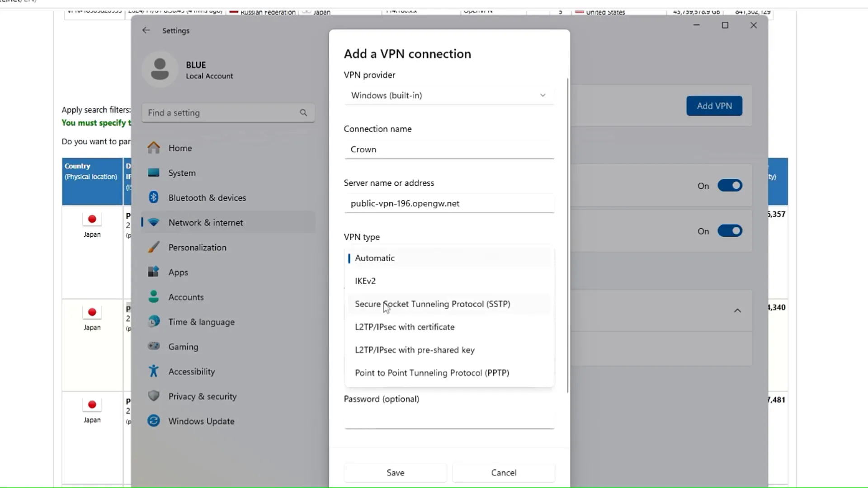Click the BLUE account avatar
Image resolution: width=868 pixels, height=488 pixels.
coord(160,69)
